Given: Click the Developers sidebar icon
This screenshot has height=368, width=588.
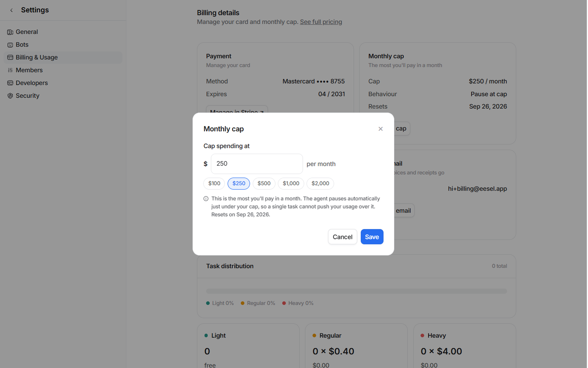Looking at the screenshot, I should [x=10, y=83].
